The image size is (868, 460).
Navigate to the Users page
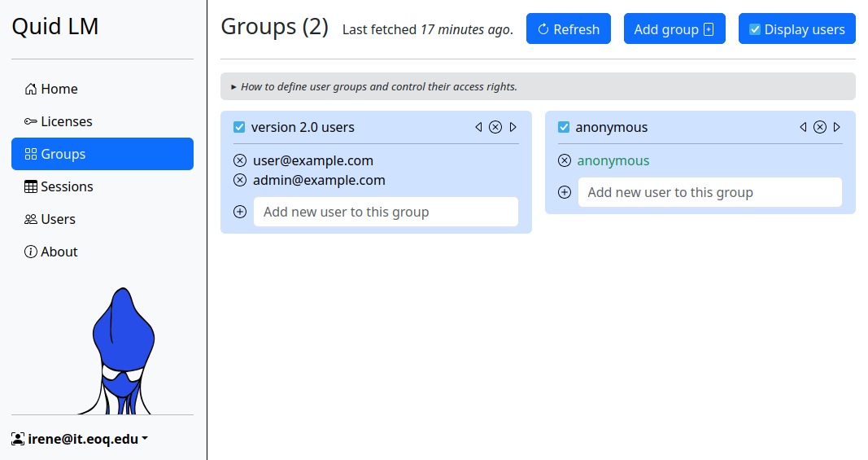(x=58, y=219)
